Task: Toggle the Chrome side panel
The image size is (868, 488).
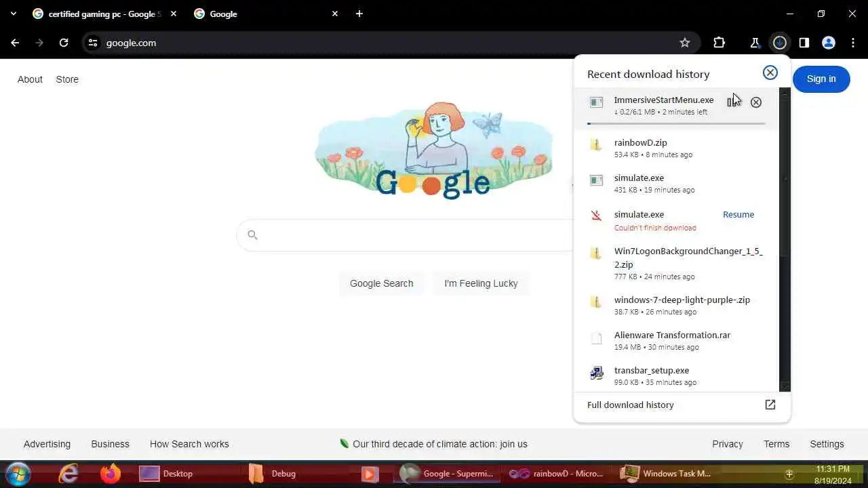Action: (804, 43)
